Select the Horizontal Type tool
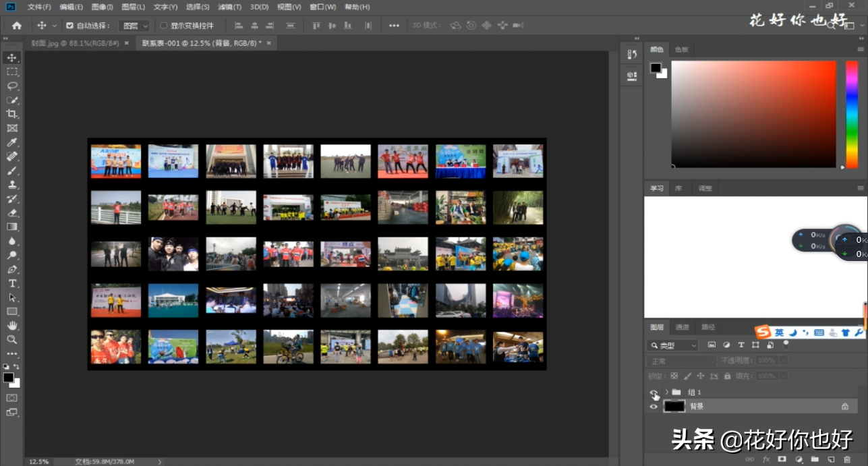The image size is (868, 466). [12, 283]
